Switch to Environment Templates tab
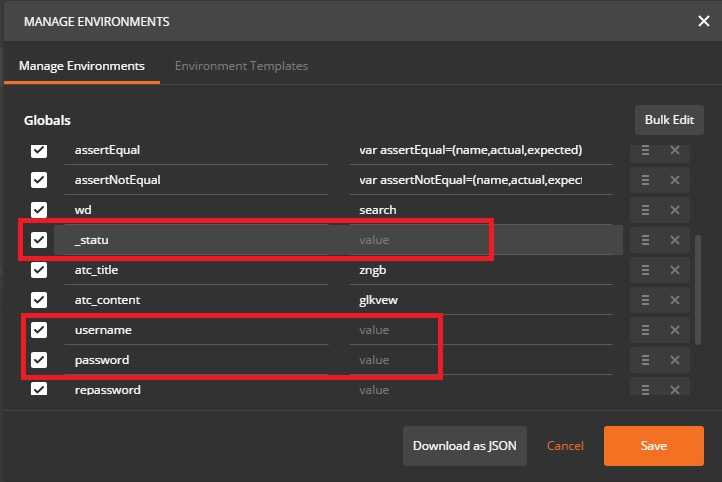This screenshot has height=482, width=722. click(241, 66)
